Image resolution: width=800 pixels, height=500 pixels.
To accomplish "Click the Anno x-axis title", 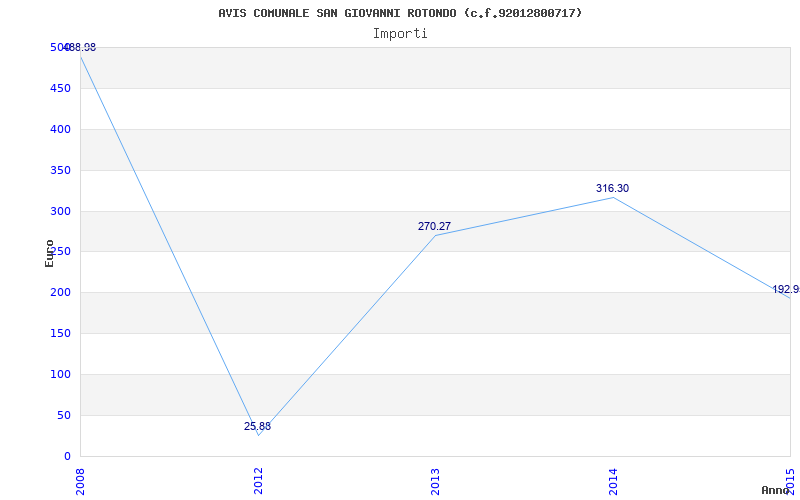I will [x=776, y=490].
